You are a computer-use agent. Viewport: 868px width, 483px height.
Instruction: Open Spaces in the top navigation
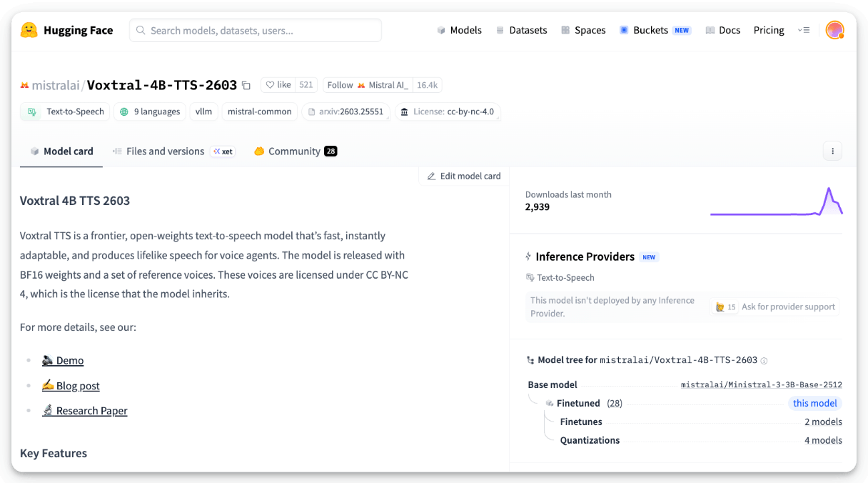[x=583, y=30]
